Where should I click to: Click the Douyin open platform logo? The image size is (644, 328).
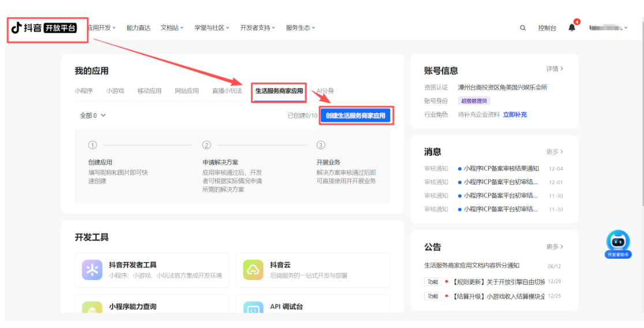[44, 28]
